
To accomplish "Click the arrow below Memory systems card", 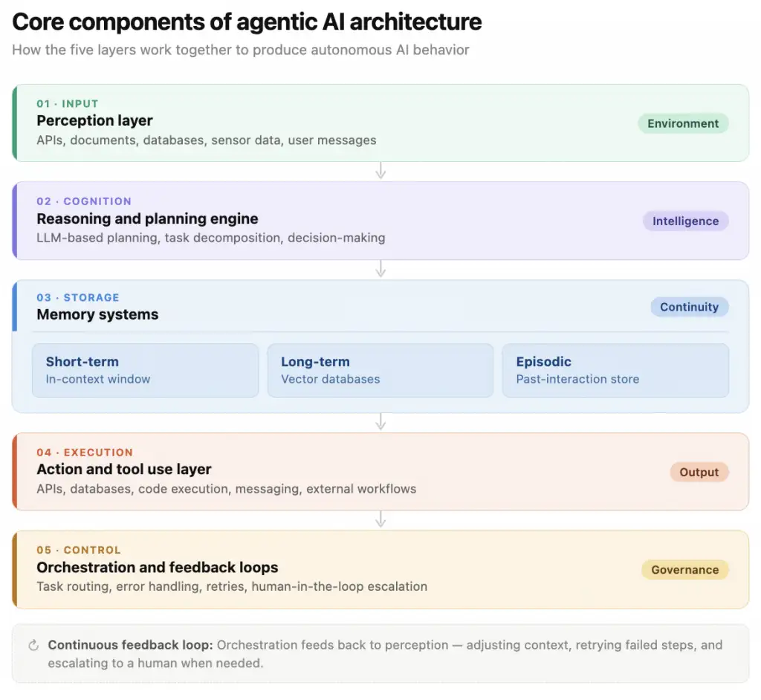I will pos(381,421).
